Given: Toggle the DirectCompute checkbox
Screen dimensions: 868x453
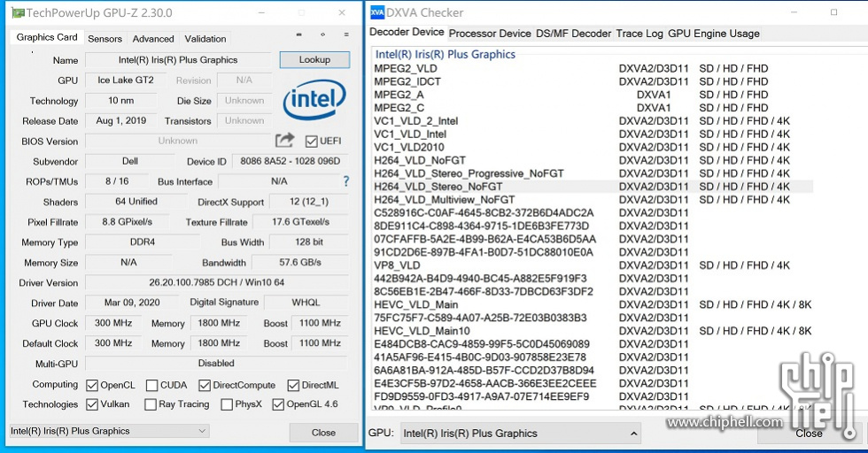Looking at the screenshot, I should pyautogui.click(x=205, y=385).
